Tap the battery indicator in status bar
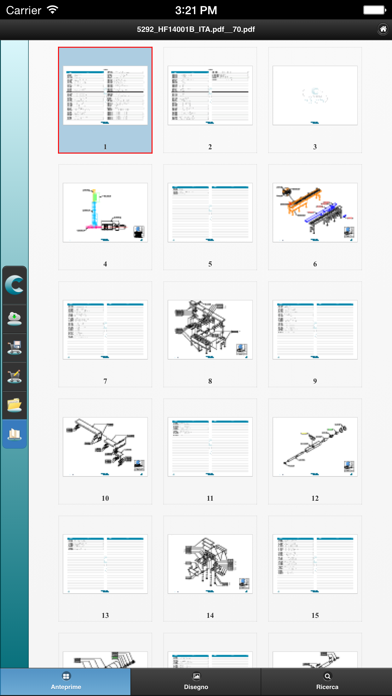Viewport: 392px width, 696px height. (374, 9)
